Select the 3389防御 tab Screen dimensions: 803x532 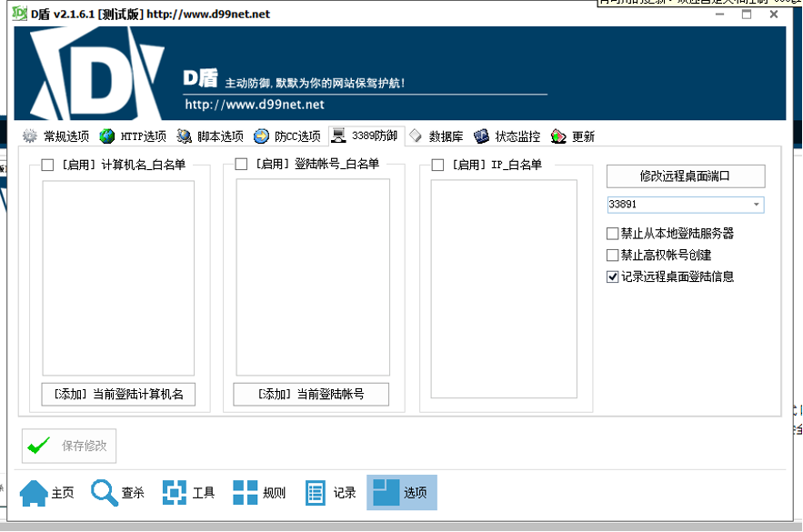coord(366,136)
